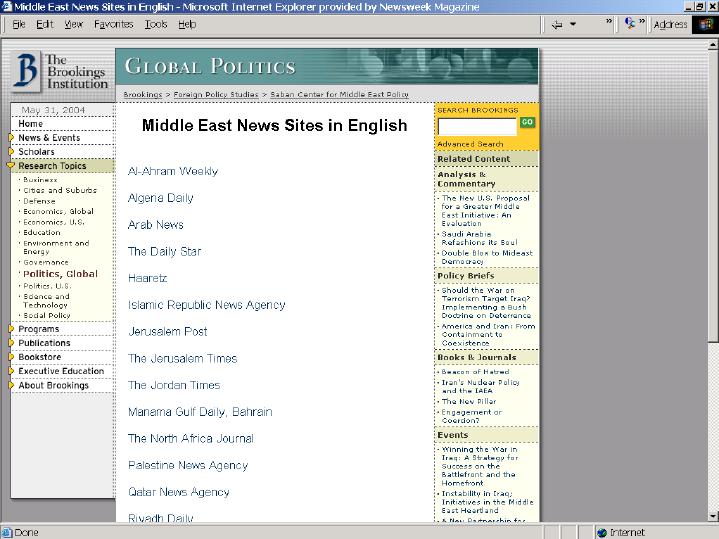Click into the Search Brookings input field
The width and height of the screenshot is (719, 539).
coord(477,126)
